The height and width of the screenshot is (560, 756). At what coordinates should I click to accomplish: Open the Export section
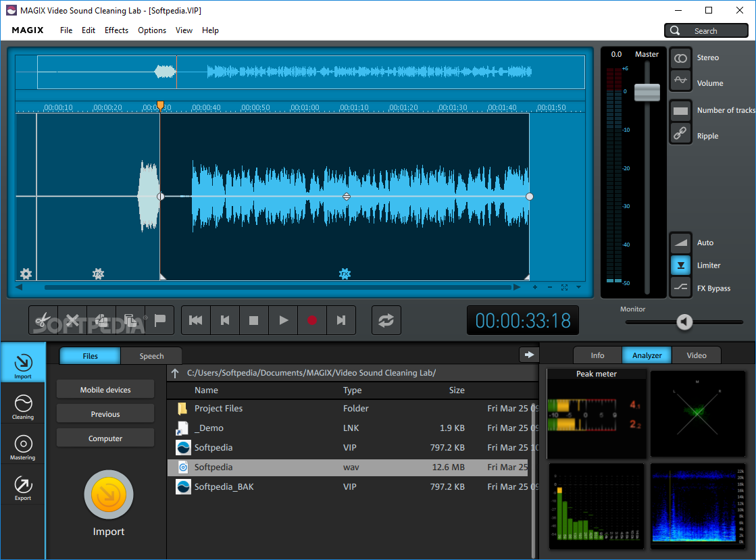[23, 488]
